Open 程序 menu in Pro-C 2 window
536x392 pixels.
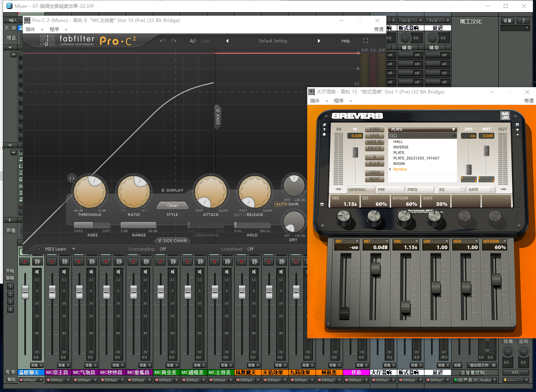click(54, 29)
